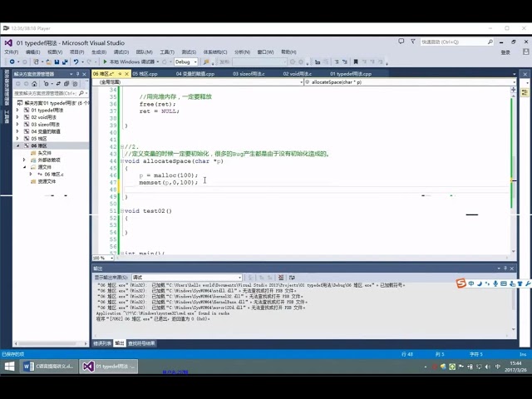Click Quick Launch search magnifier icon
The height and width of the screenshot is (399, 532).
pyautogui.click(x=490, y=42)
